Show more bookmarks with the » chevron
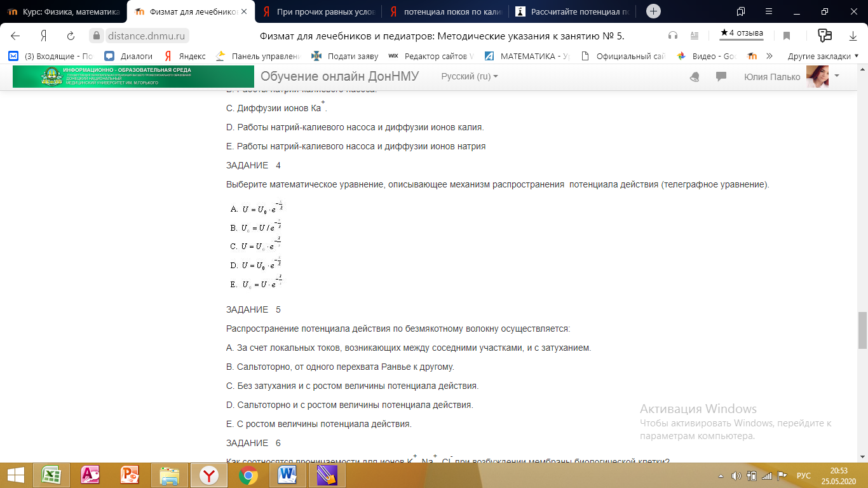The height and width of the screenshot is (488, 868). [770, 56]
